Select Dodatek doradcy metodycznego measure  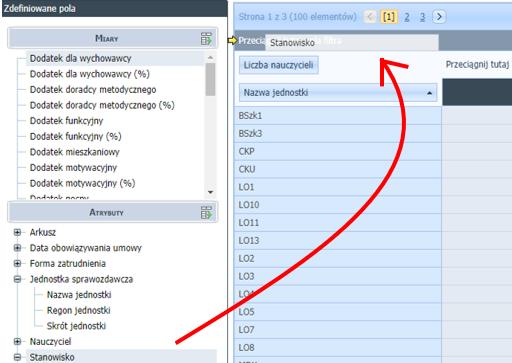[x=93, y=90]
